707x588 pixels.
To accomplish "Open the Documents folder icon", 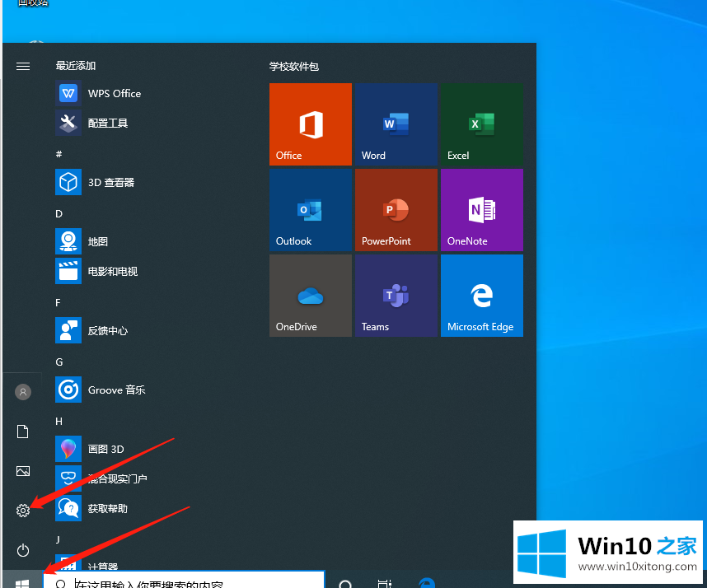I will [22, 432].
